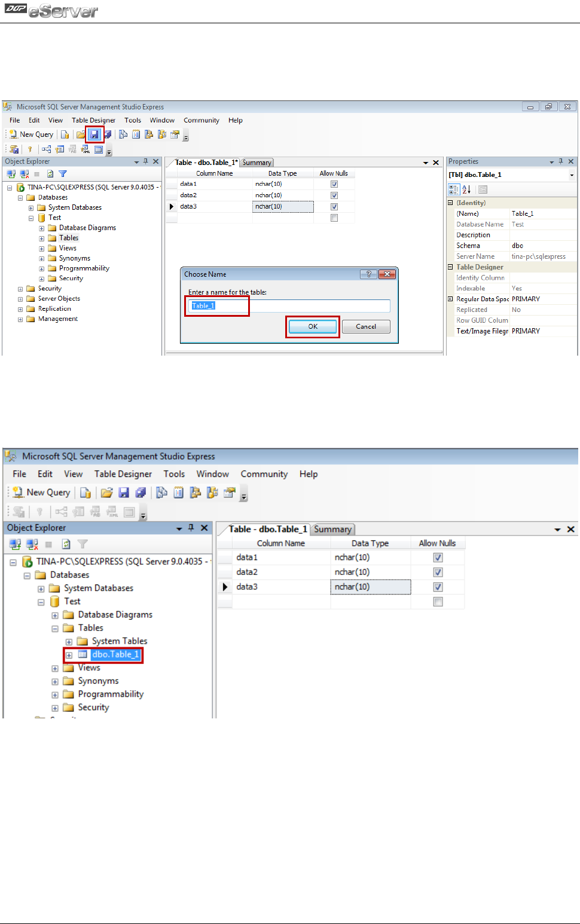Switch Properties panel to categorized view
The width and height of the screenshot is (580, 924).
(454, 189)
